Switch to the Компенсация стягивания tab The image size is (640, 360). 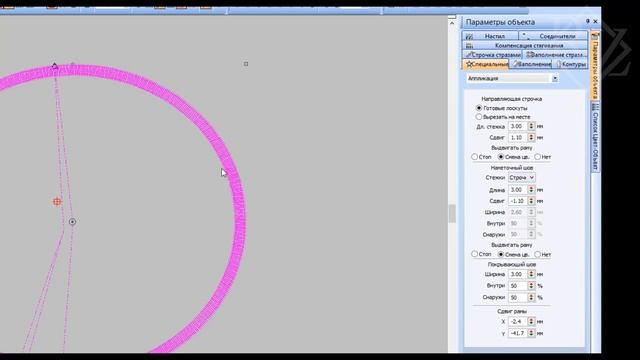(525, 45)
